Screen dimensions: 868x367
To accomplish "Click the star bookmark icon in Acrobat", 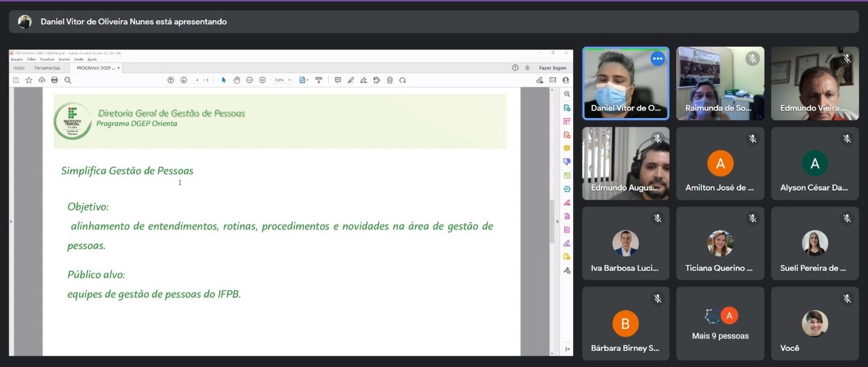I will [x=28, y=80].
